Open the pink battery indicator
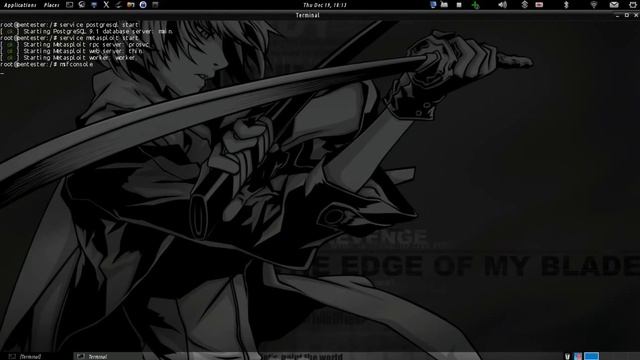The image size is (640, 360). tap(539, 5)
